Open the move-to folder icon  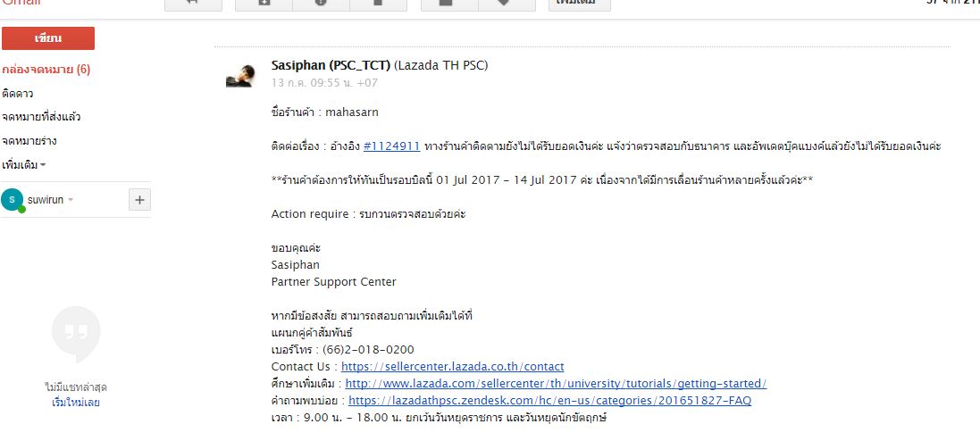(x=449, y=4)
